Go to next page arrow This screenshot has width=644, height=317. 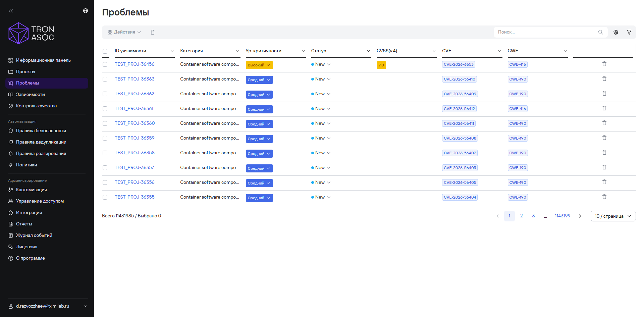coord(580,216)
